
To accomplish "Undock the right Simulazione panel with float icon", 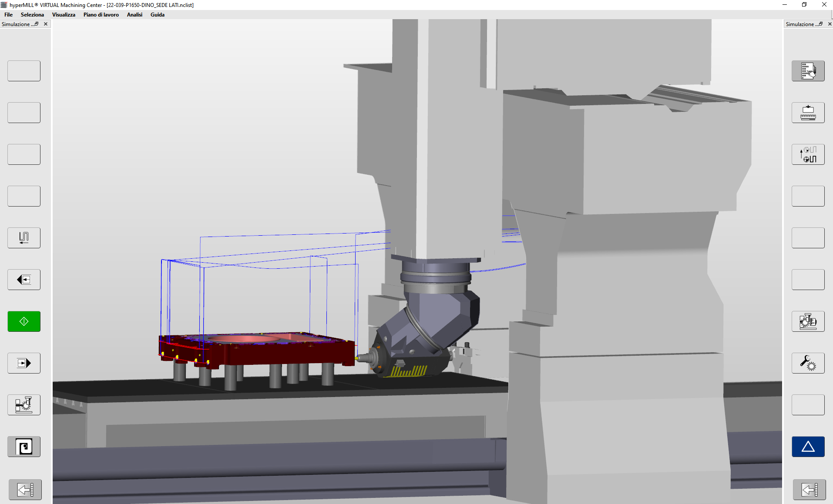I will tap(821, 24).
